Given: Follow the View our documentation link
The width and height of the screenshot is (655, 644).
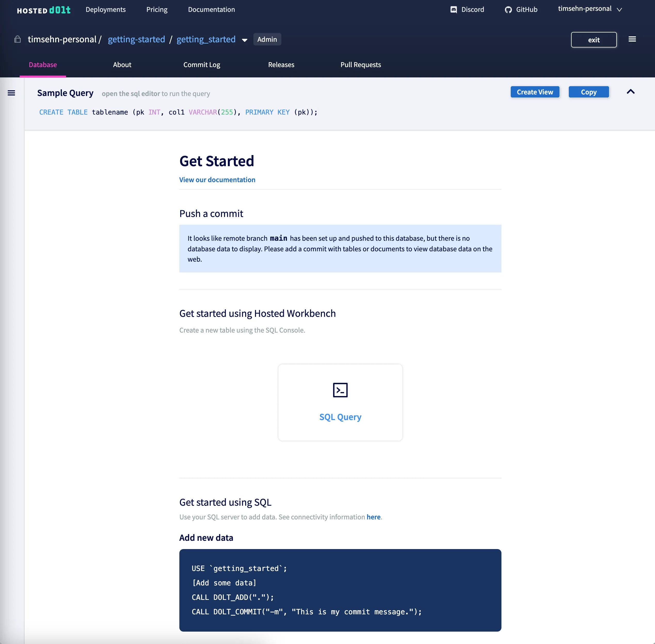Looking at the screenshot, I should pos(217,180).
